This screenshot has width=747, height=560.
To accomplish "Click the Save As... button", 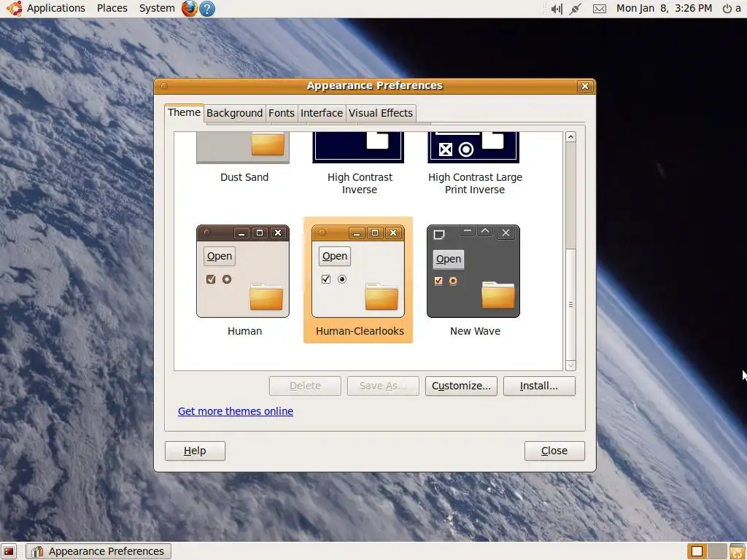I will (x=383, y=386).
